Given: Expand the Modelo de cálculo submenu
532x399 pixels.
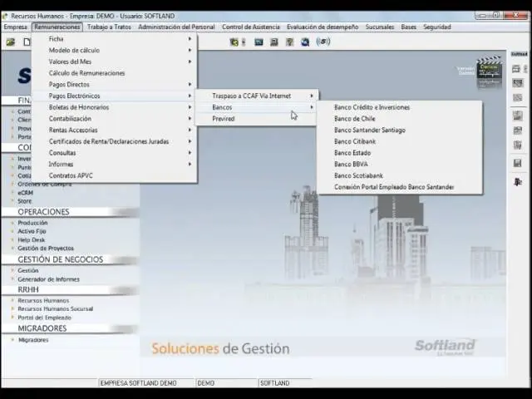Looking at the screenshot, I should pyautogui.click(x=115, y=50).
